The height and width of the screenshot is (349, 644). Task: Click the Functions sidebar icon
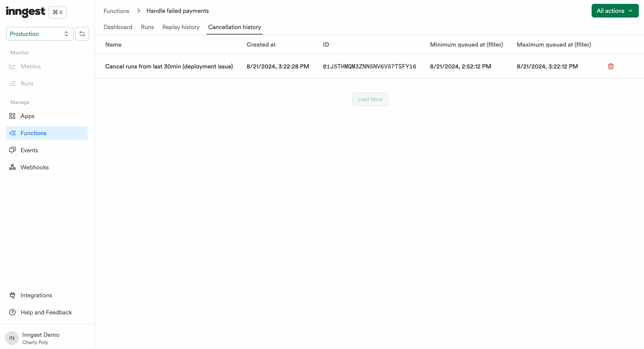coord(12,133)
